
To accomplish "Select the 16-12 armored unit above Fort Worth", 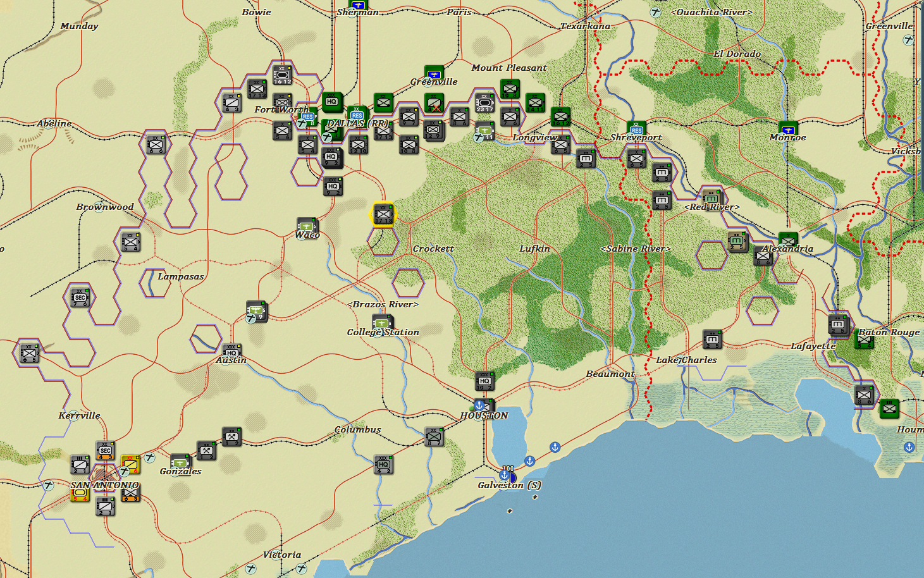I will [x=282, y=75].
